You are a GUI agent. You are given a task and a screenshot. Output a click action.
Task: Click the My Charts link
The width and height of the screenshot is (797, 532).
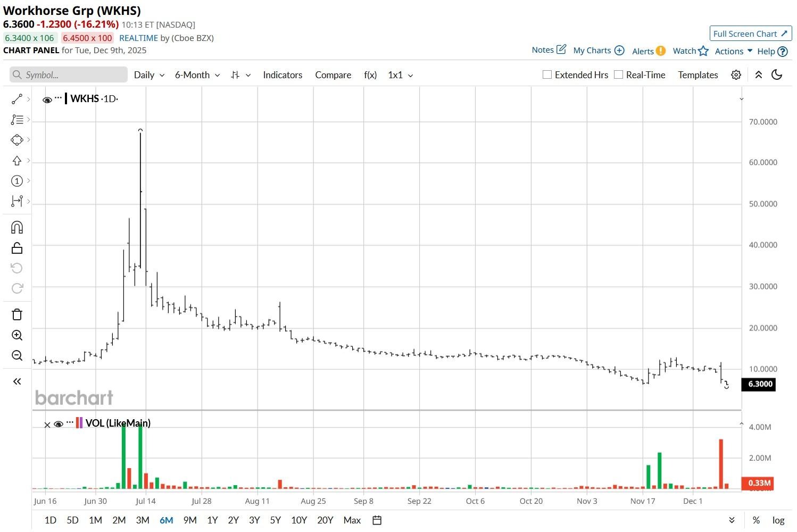click(x=592, y=51)
